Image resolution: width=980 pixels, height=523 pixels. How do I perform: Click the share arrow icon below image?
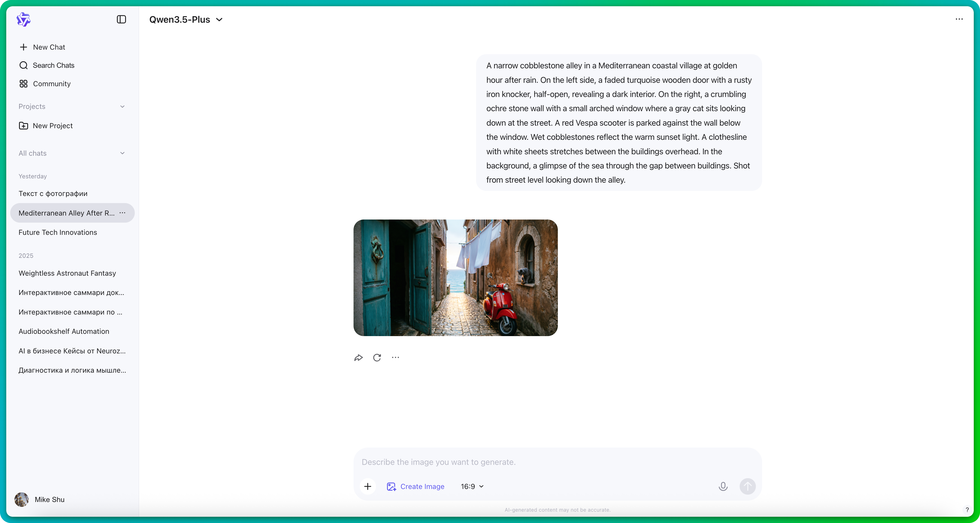tap(358, 358)
